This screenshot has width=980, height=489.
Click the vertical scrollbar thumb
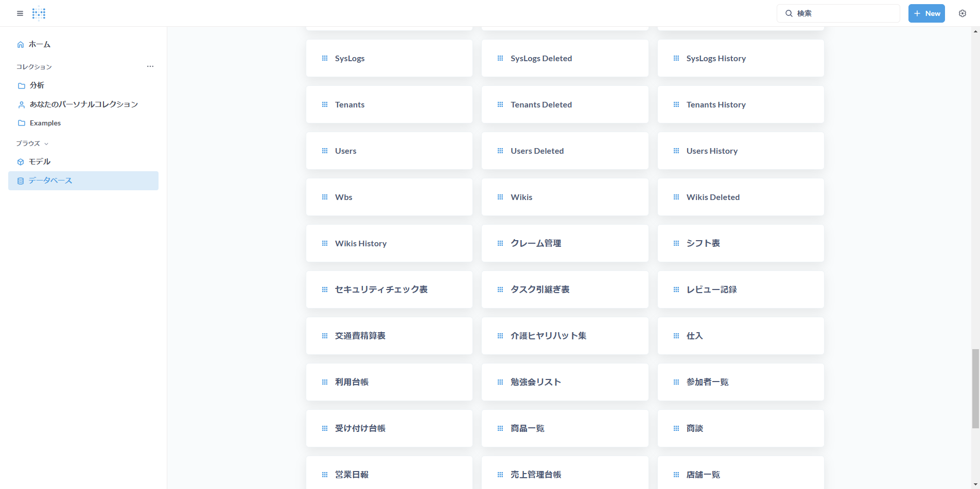click(975, 388)
